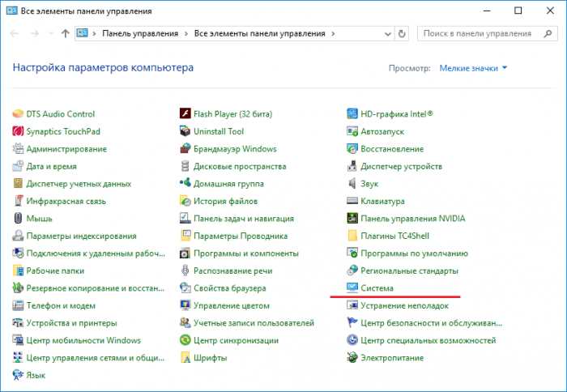
Task: Open Региональные стандарты link
Action: (409, 271)
